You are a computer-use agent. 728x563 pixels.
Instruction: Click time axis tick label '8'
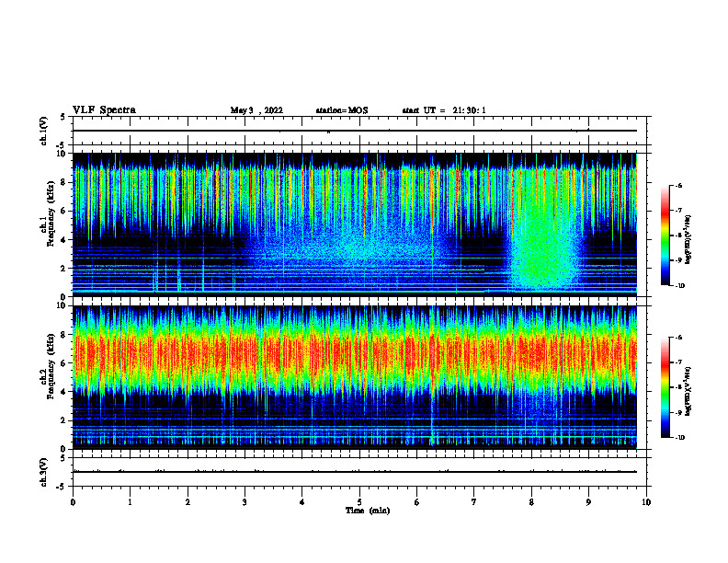point(531,502)
